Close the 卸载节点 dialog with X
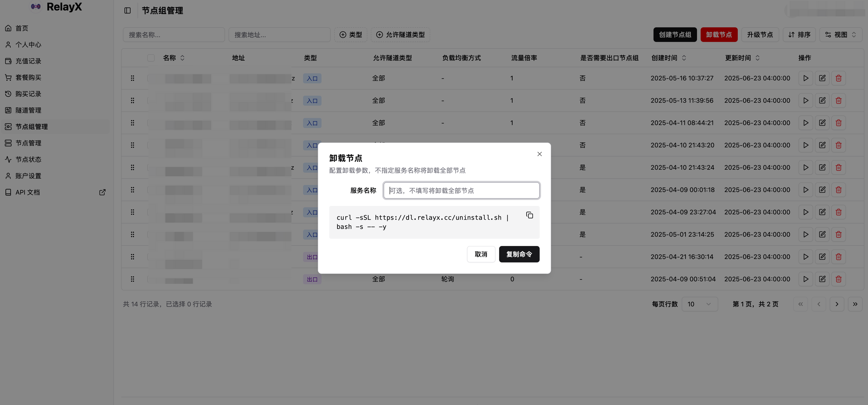Image resolution: width=868 pixels, height=405 pixels. tap(539, 154)
